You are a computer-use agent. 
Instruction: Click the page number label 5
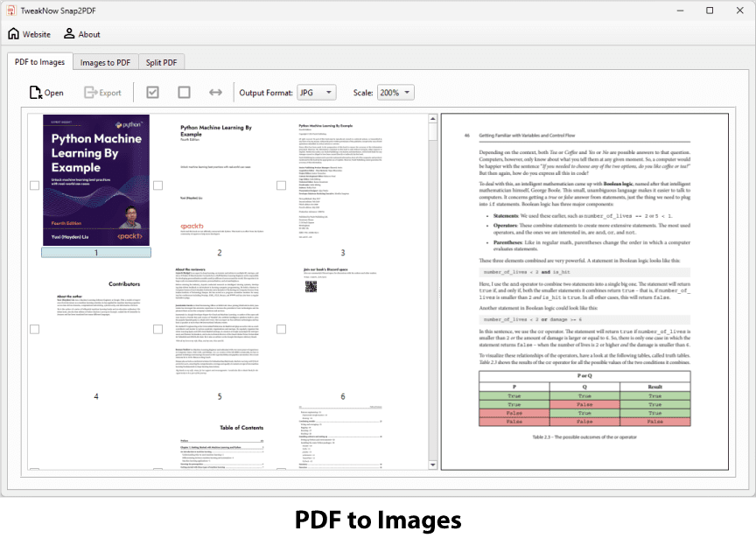[220, 396]
